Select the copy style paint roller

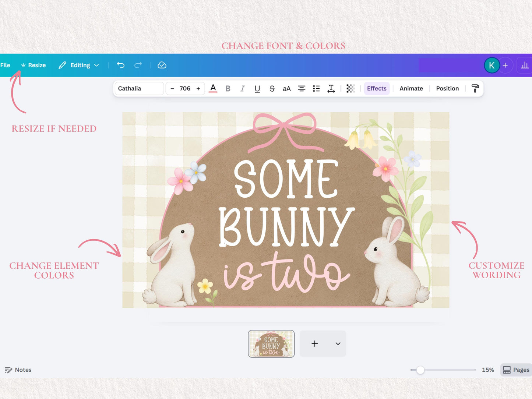click(475, 88)
